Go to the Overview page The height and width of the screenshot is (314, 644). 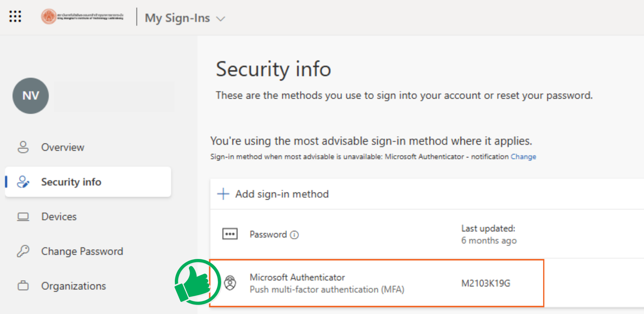click(x=63, y=147)
